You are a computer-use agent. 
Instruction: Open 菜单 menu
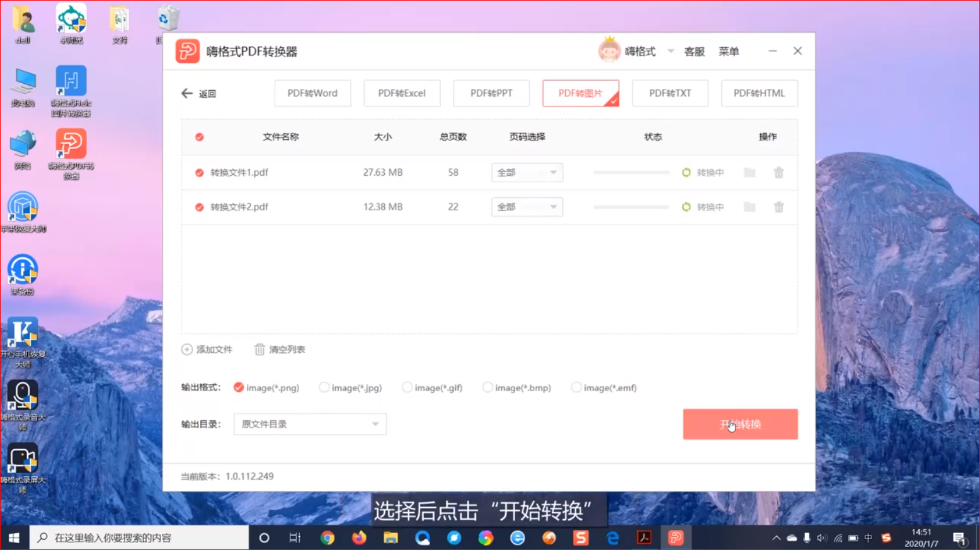coord(729,52)
